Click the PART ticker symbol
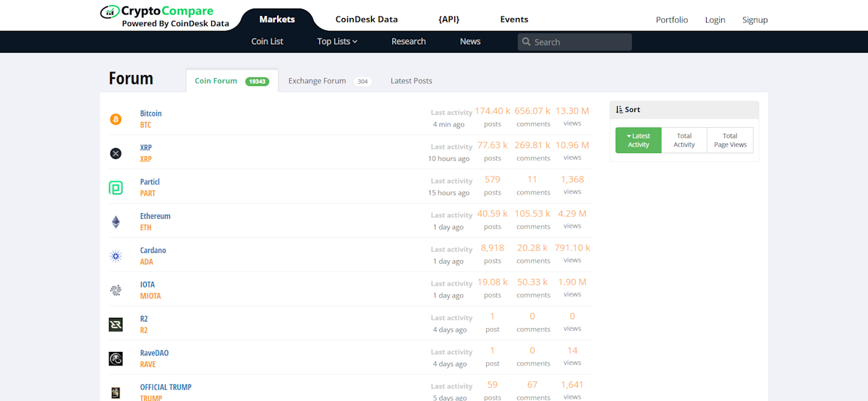This screenshot has height=401, width=868. click(x=148, y=193)
